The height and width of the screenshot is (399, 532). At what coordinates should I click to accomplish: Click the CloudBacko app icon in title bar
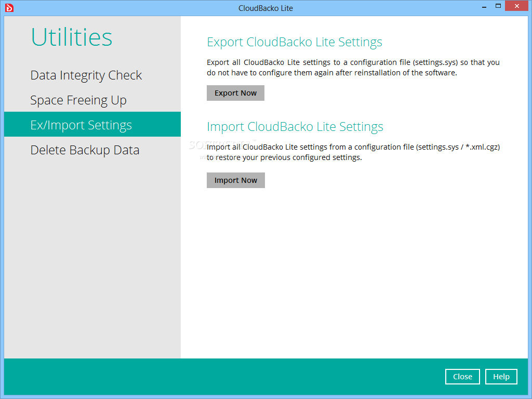click(x=9, y=7)
